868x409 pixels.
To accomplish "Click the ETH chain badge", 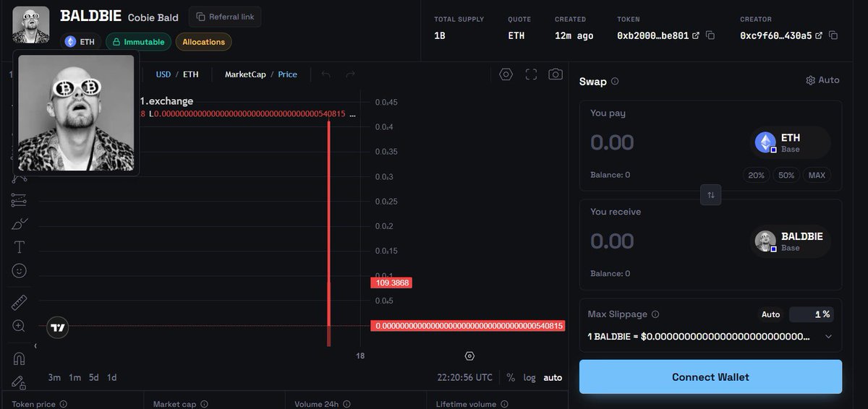I will [81, 42].
